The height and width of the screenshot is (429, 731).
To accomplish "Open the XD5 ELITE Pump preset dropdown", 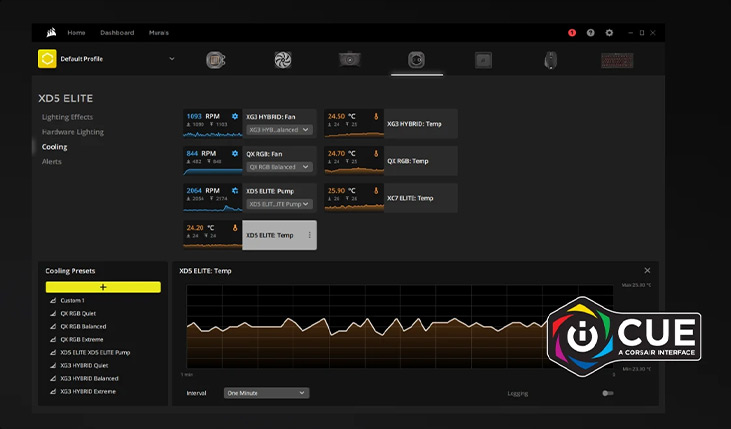I will click(x=279, y=204).
